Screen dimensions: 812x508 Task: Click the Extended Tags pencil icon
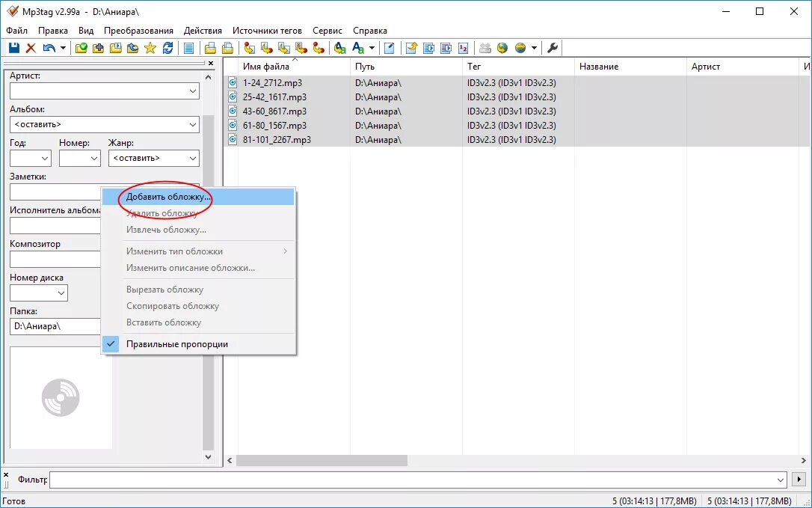pyautogui.click(x=389, y=48)
